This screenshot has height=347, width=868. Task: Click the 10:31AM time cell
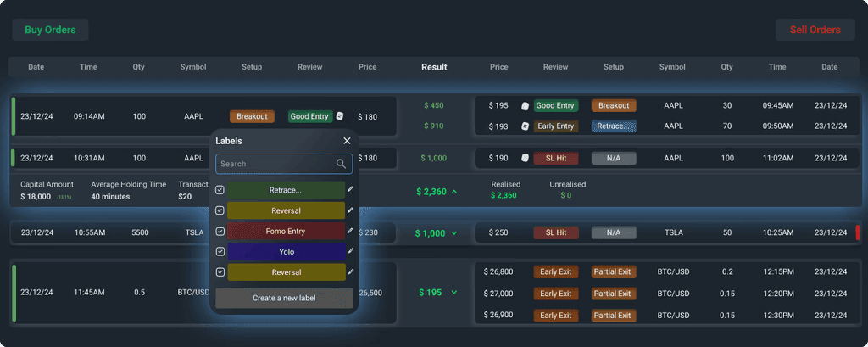pyautogui.click(x=89, y=158)
